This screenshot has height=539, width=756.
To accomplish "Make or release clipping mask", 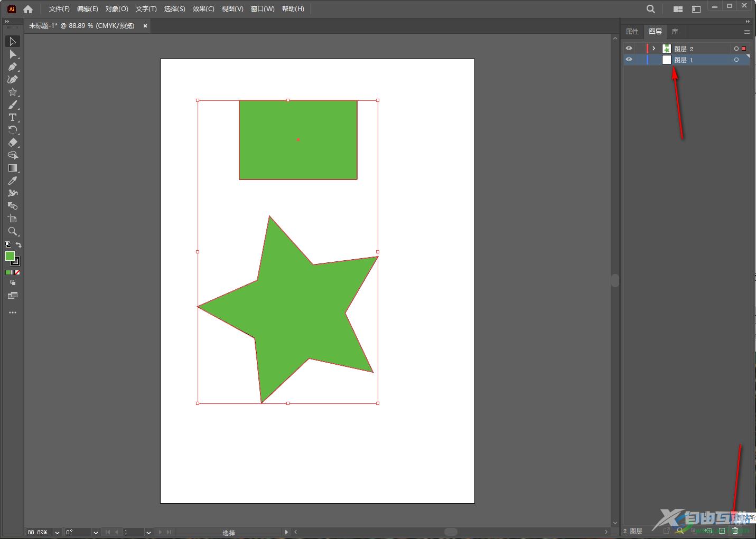I will pos(694,531).
